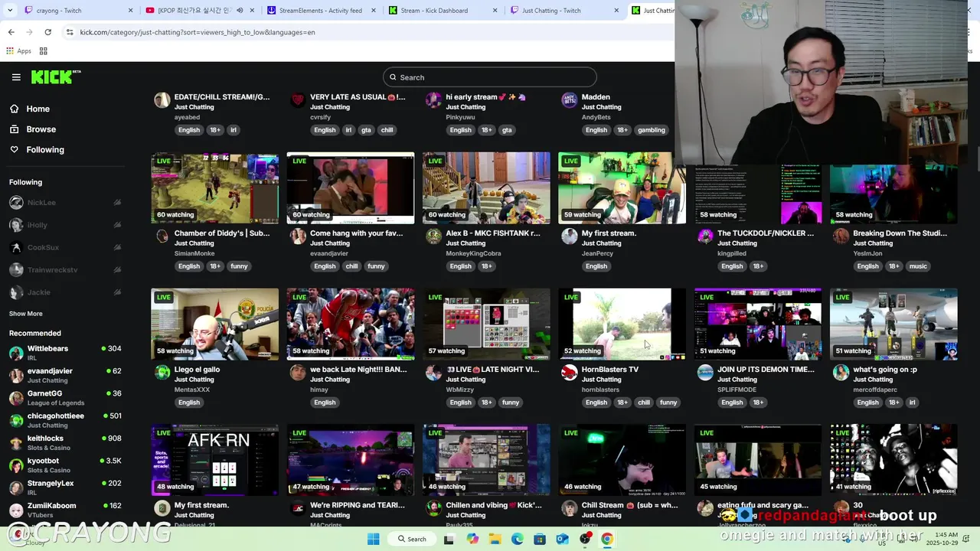This screenshot has width=980, height=551.
Task: Toggle NickLee offline notification bell icon
Action: click(x=117, y=203)
